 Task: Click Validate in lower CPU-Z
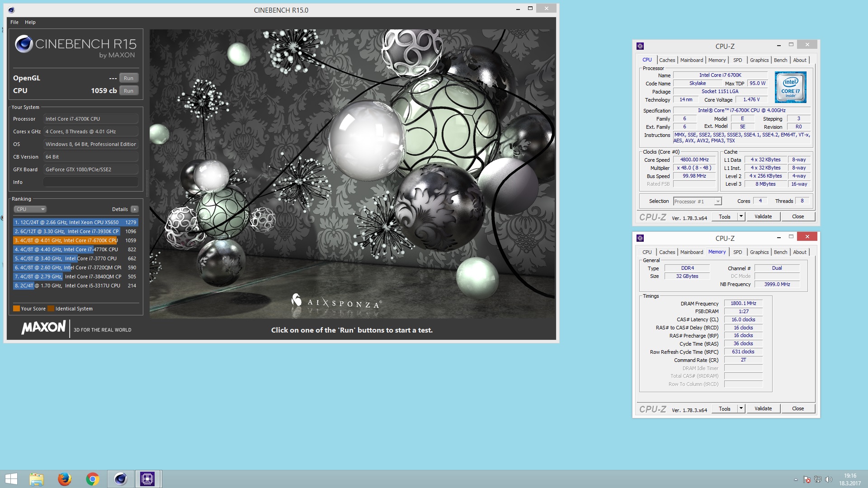tap(763, 409)
